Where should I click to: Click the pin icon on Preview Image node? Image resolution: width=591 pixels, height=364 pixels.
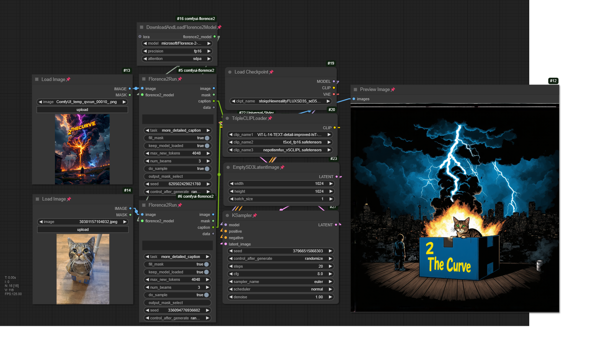point(393,90)
